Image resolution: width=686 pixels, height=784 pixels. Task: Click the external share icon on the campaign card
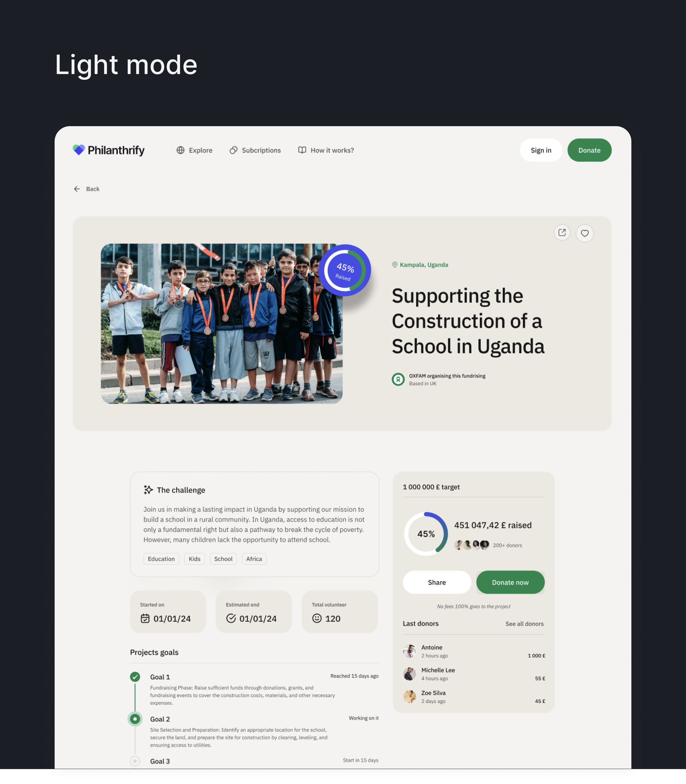click(562, 233)
